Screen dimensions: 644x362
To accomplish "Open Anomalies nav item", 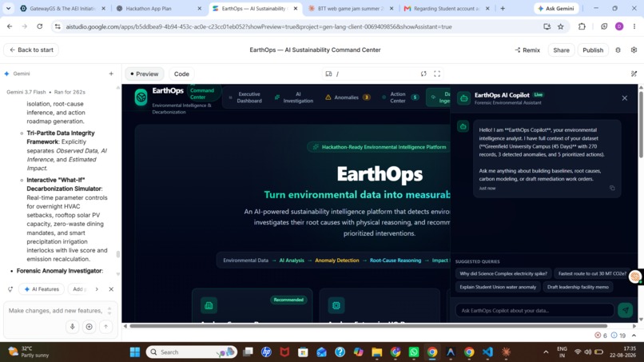I will pyautogui.click(x=348, y=97).
